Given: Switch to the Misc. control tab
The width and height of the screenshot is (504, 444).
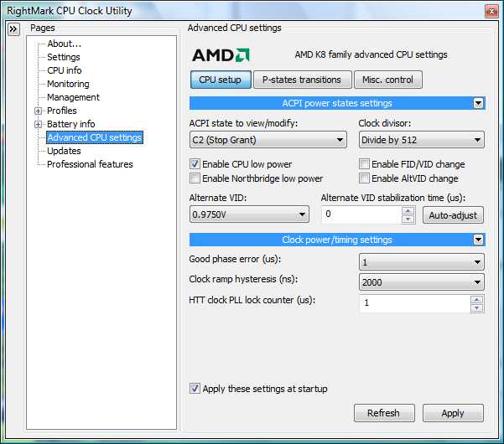Looking at the screenshot, I should click(388, 80).
